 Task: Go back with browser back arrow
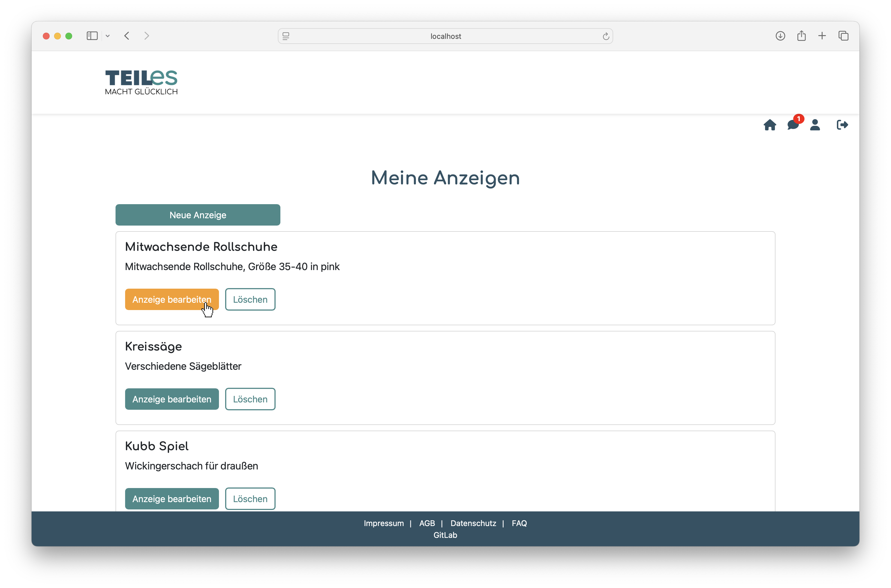(127, 36)
